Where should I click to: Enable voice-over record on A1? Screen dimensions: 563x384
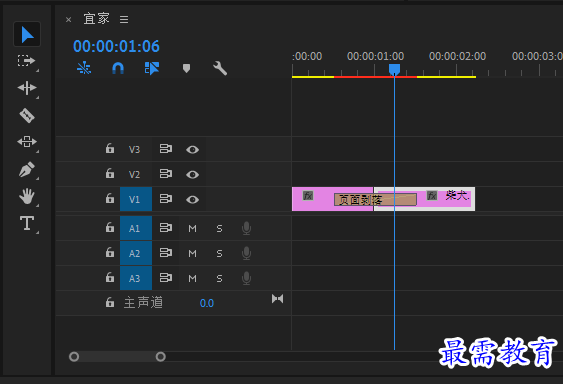[246, 228]
